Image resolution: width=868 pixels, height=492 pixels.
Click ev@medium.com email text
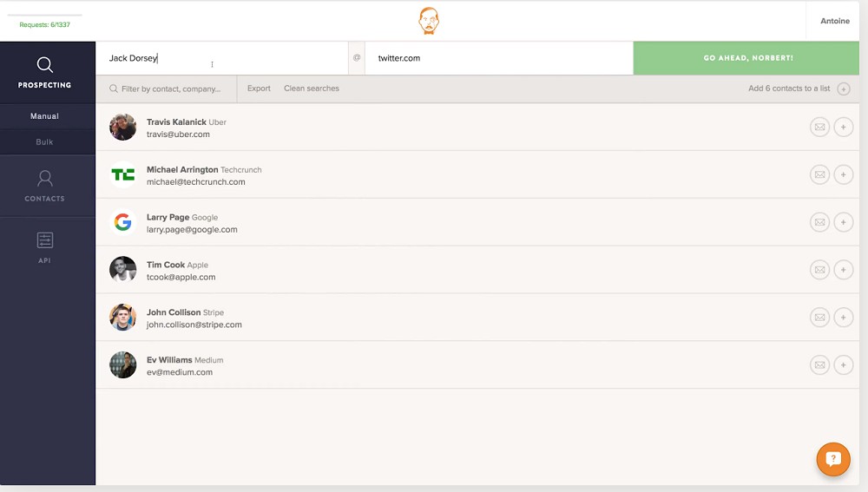(x=180, y=372)
